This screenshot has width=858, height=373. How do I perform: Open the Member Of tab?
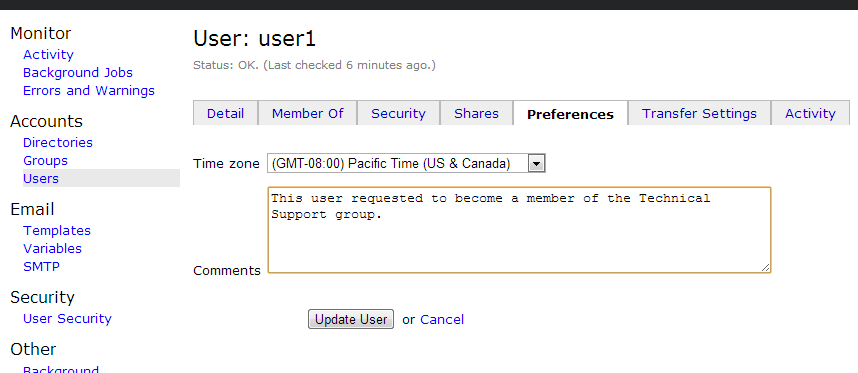[308, 113]
